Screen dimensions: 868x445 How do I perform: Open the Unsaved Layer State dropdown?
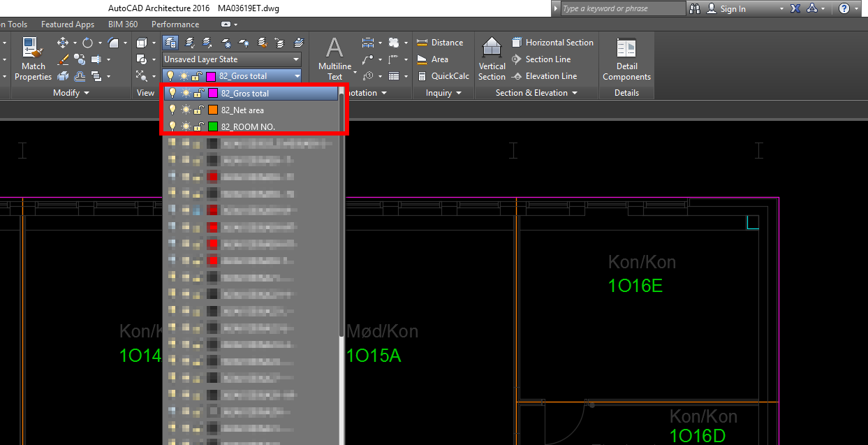[232, 59]
